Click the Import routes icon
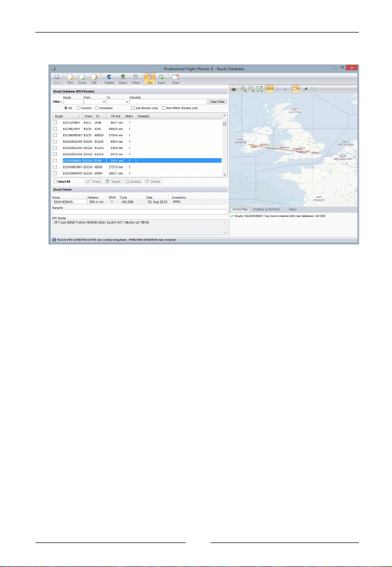 (x=161, y=79)
